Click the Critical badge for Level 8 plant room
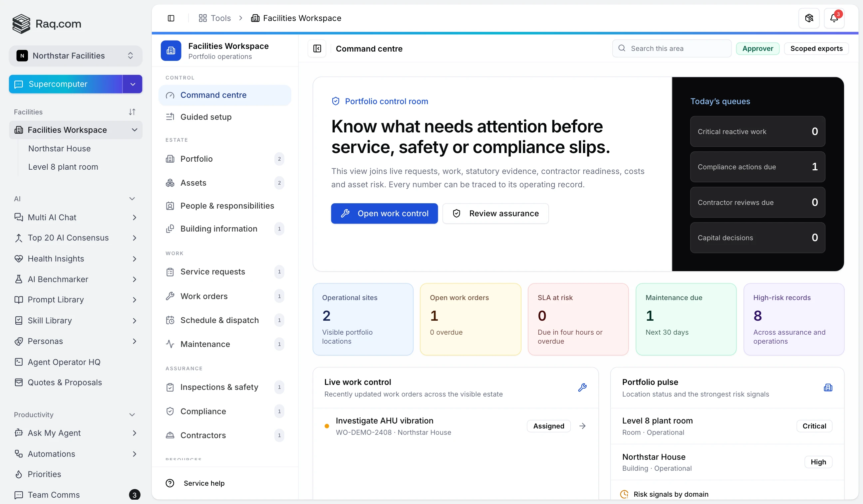Viewport: 863px width, 504px height. point(814,426)
